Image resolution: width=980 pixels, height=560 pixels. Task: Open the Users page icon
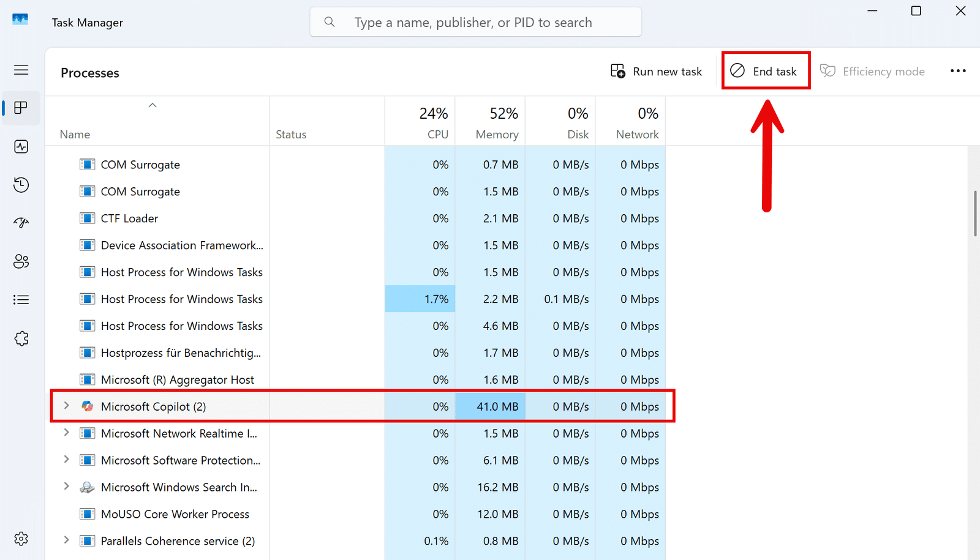point(21,261)
